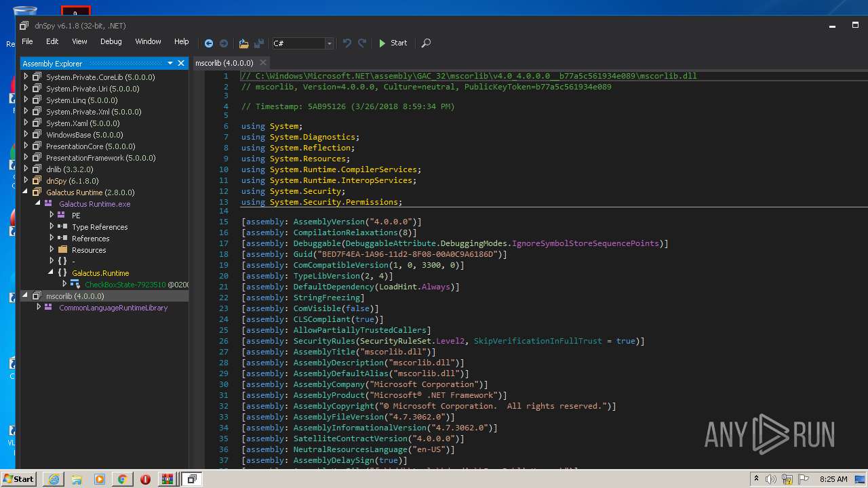
Task: Start debugging with the Start button
Action: 393,43
